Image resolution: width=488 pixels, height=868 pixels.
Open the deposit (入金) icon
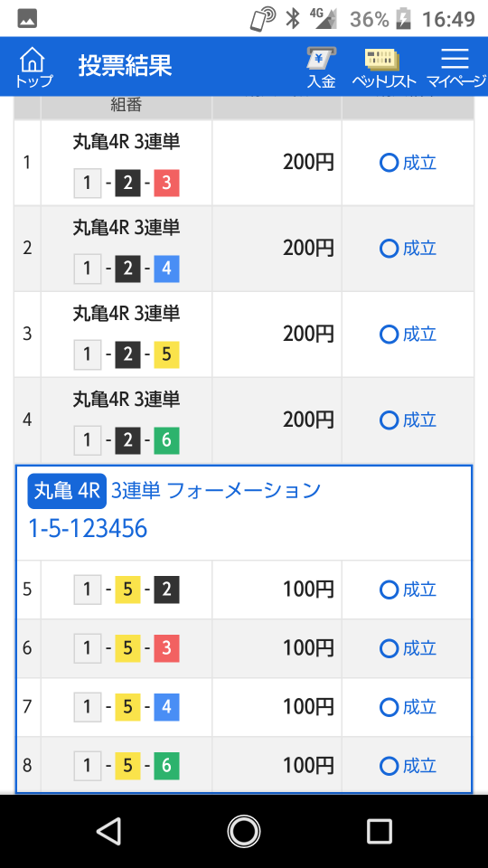[322, 67]
